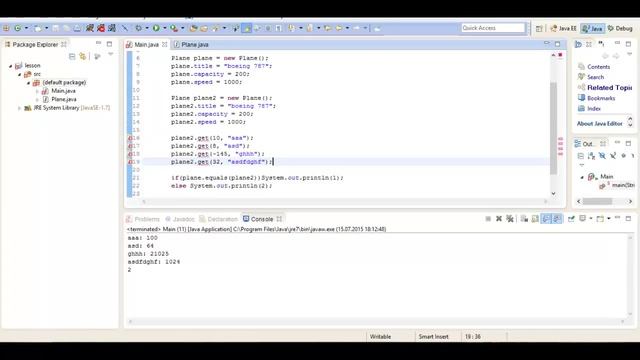Collapse the src folder node

click(x=19, y=74)
